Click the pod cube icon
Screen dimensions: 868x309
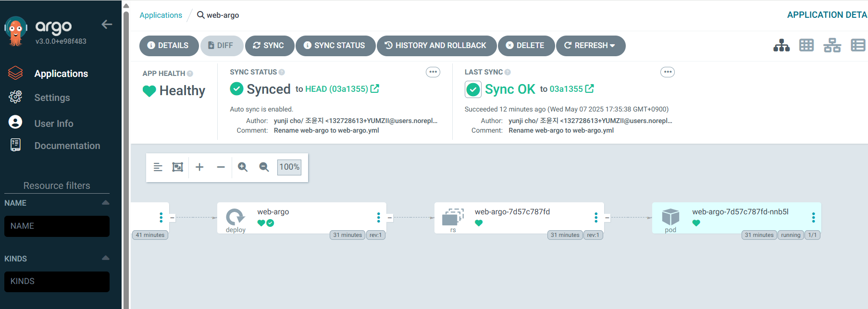pos(670,217)
